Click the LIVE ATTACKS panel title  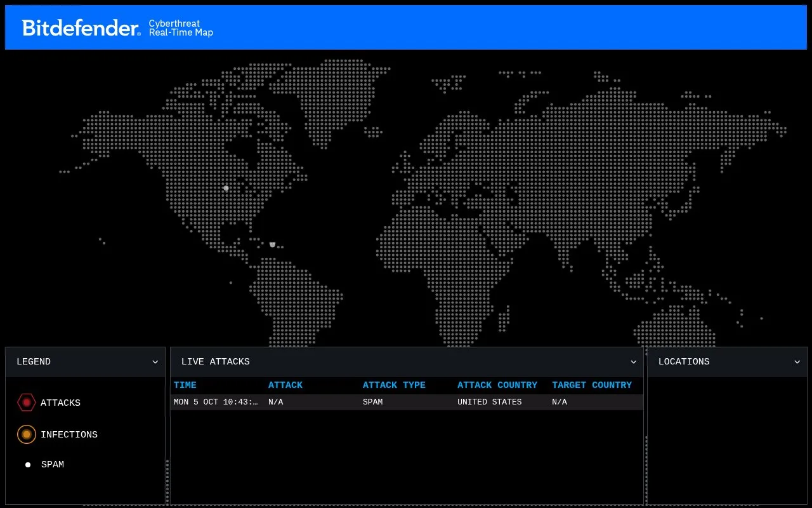click(216, 362)
